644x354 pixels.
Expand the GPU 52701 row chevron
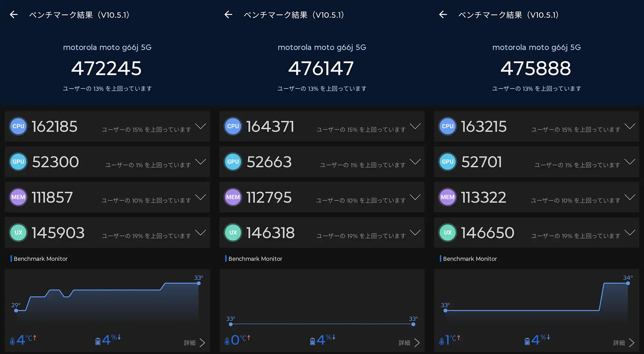pyautogui.click(x=630, y=162)
